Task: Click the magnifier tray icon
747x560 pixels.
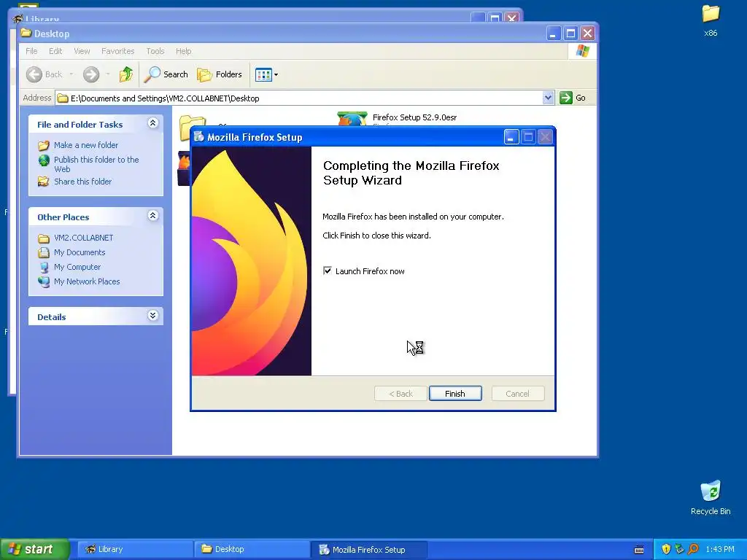Action: point(693,549)
